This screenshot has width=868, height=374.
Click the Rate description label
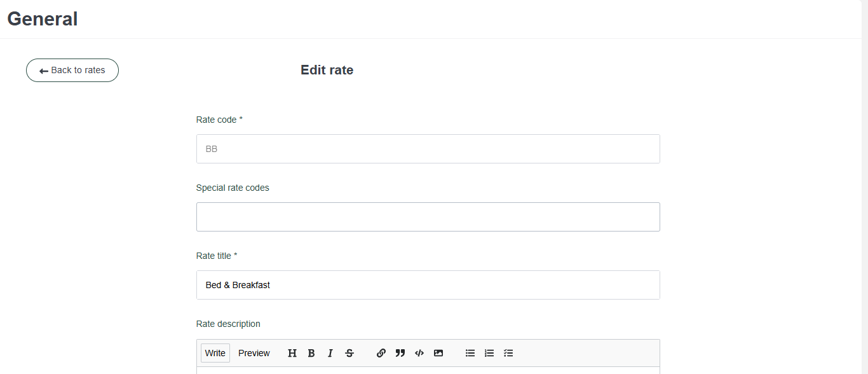228,324
